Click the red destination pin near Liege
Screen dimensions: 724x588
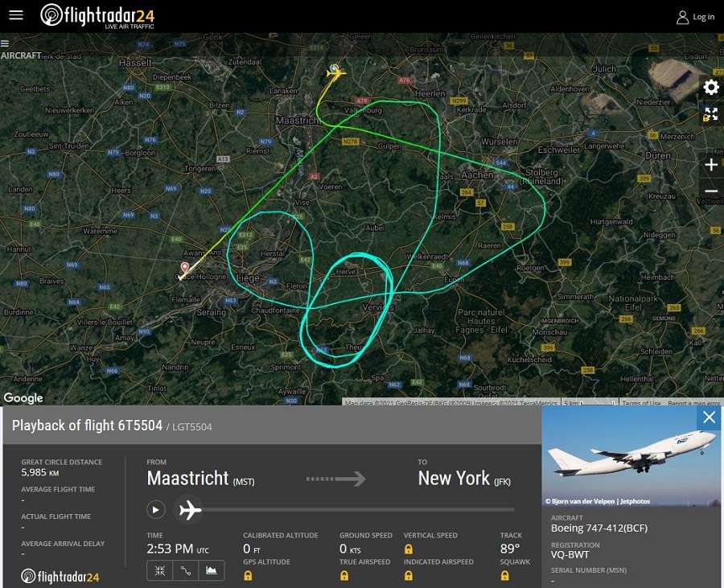(185, 267)
